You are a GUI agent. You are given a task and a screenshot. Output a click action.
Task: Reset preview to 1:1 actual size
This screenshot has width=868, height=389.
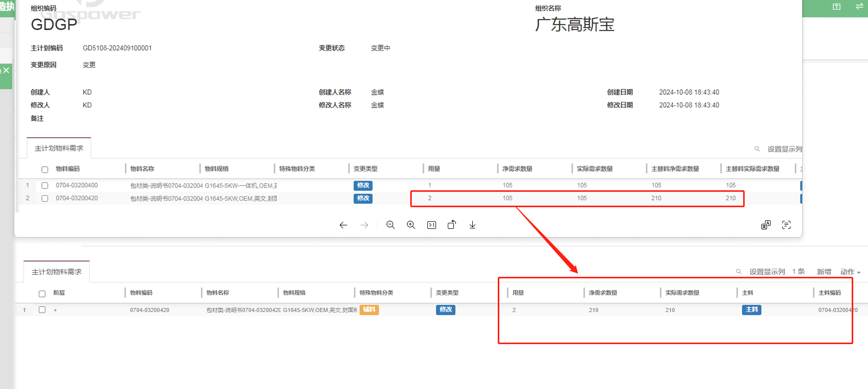point(431,225)
